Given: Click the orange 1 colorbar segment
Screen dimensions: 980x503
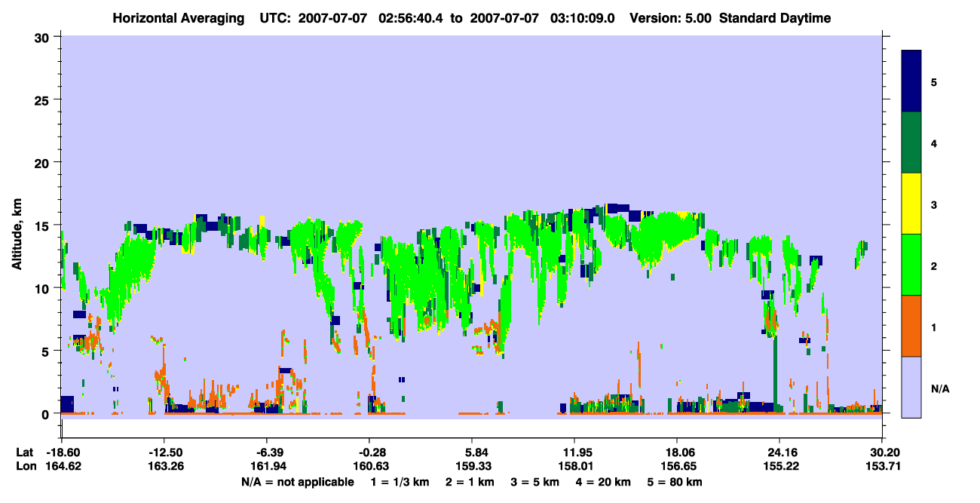Looking at the screenshot, I should click(x=911, y=326).
